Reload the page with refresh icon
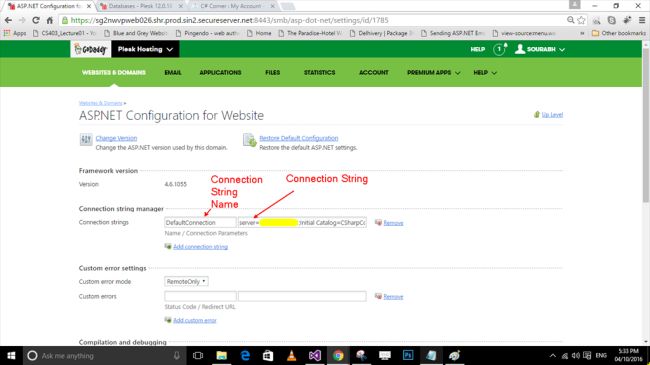 36,20
